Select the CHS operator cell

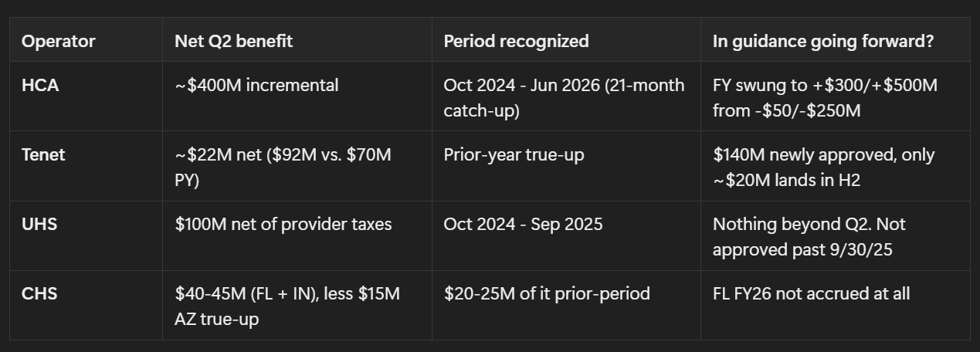coord(86,305)
